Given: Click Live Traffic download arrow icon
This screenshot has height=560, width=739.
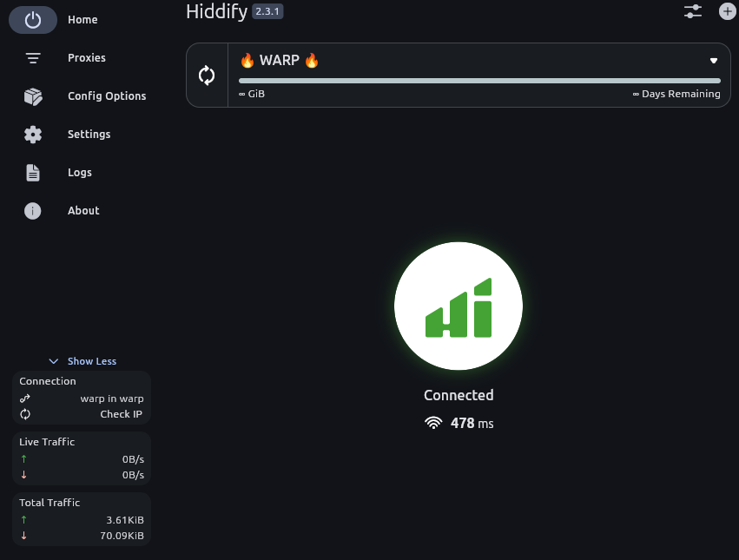Looking at the screenshot, I should click(24, 475).
